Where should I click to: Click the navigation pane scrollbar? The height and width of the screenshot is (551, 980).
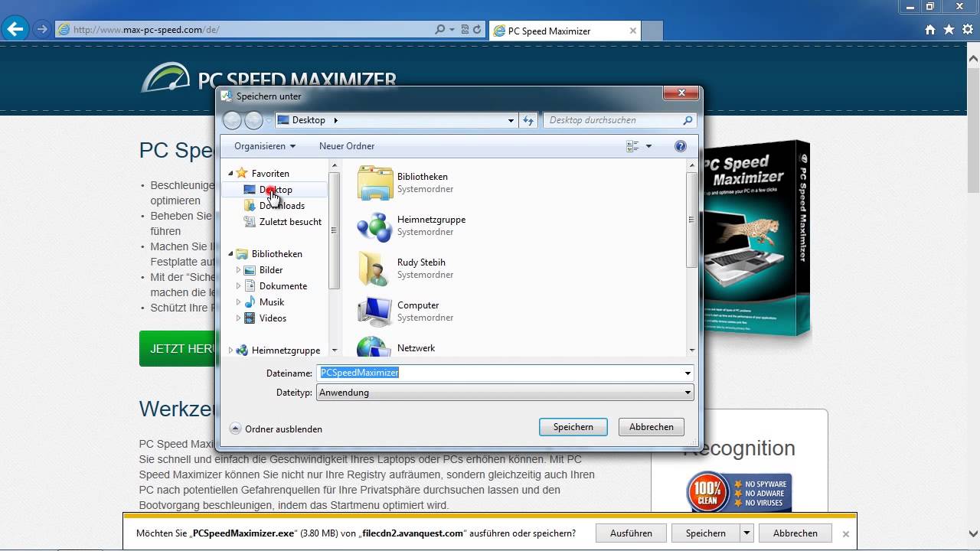[335, 230]
